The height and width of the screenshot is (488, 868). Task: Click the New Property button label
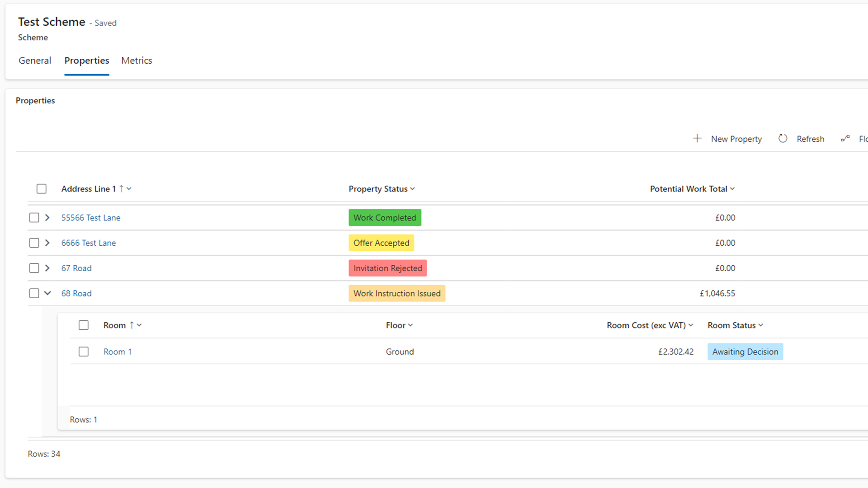[736, 139]
